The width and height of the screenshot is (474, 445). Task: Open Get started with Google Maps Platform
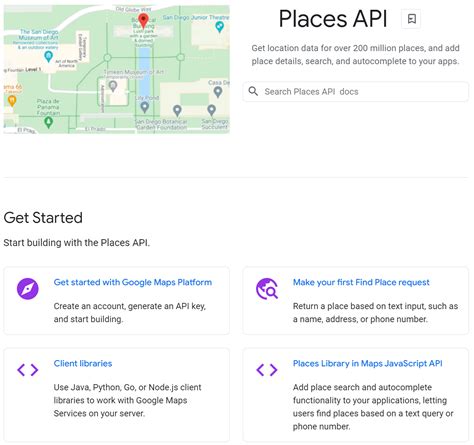coord(133,282)
